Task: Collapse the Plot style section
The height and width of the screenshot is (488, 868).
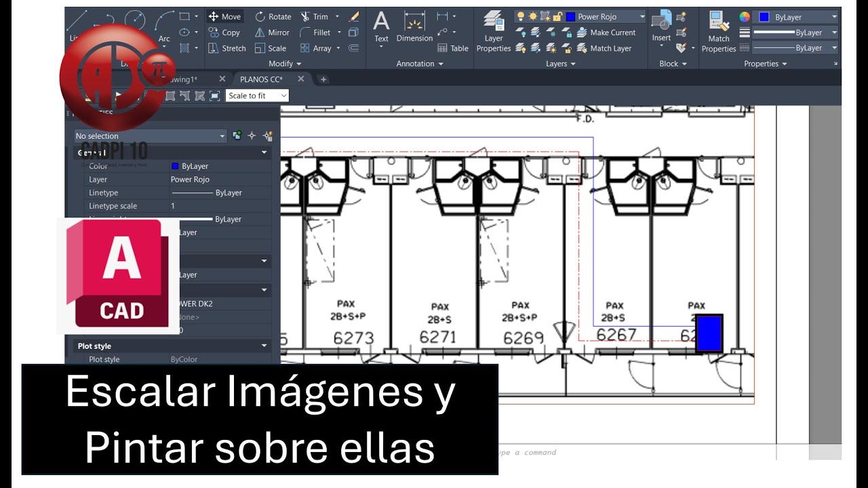Action: [264, 346]
